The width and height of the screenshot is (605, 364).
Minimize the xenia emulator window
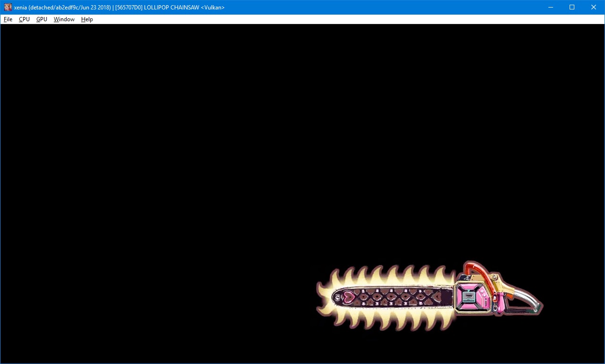pyautogui.click(x=550, y=7)
